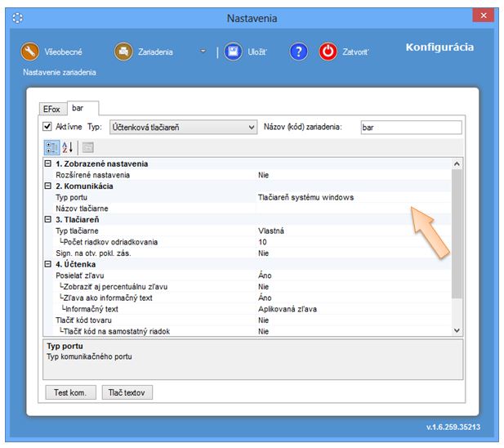Open help with the question mark icon
Screen dimensions: 504x448
[299, 52]
